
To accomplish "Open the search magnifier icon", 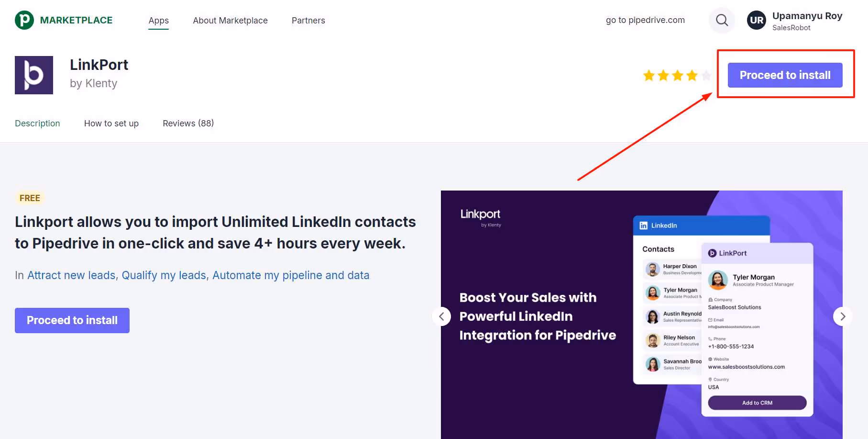I will tap(722, 20).
